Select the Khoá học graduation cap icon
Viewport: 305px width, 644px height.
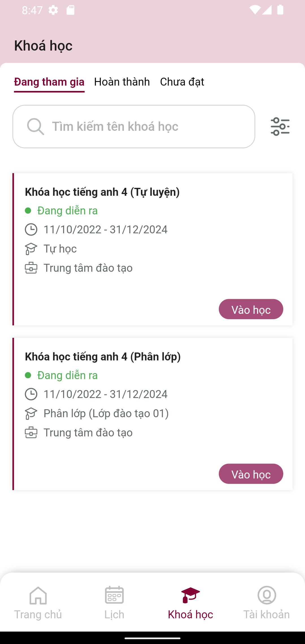click(190, 595)
